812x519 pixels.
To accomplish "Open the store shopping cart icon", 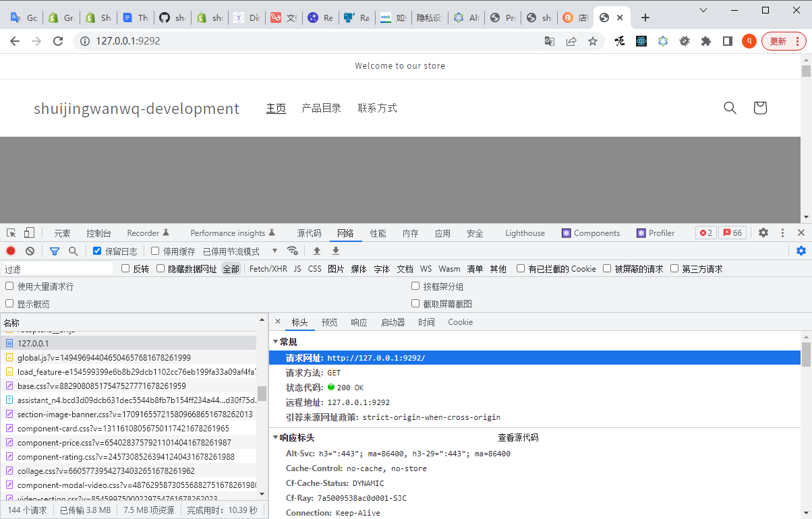I will coord(760,108).
